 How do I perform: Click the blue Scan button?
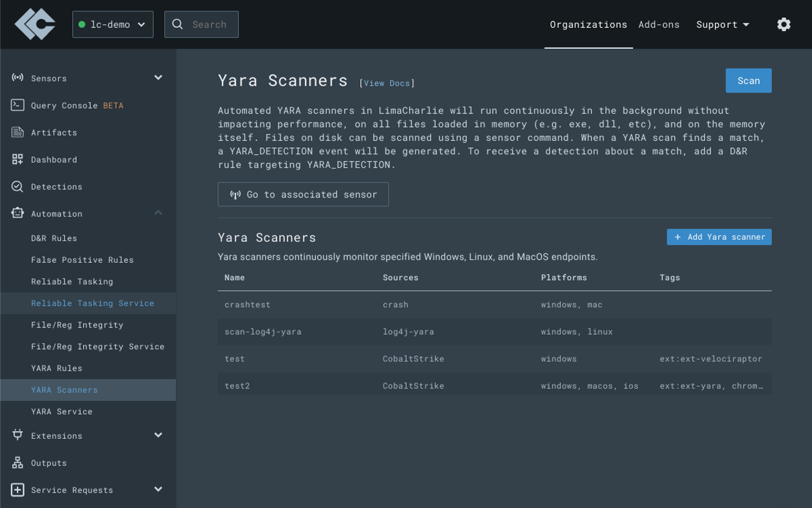[748, 81]
